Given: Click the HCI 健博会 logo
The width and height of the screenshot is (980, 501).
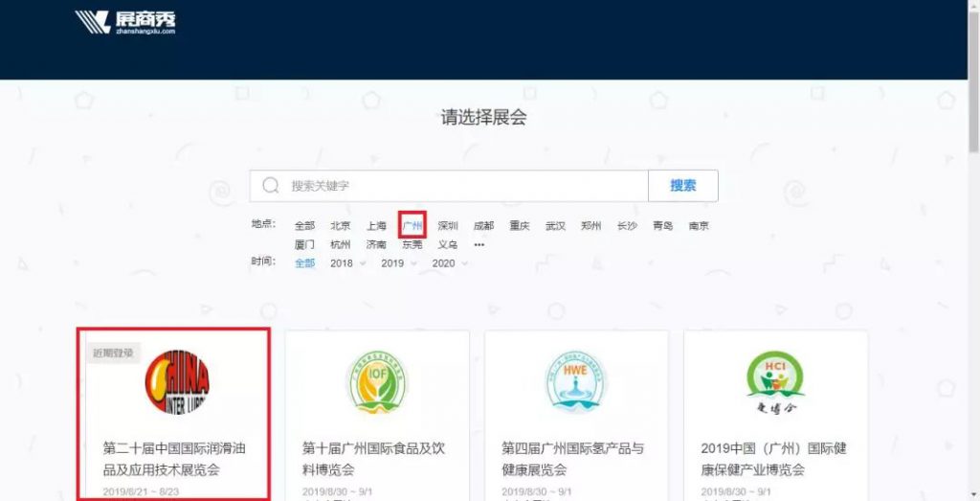Looking at the screenshot, I should point(775,383).
